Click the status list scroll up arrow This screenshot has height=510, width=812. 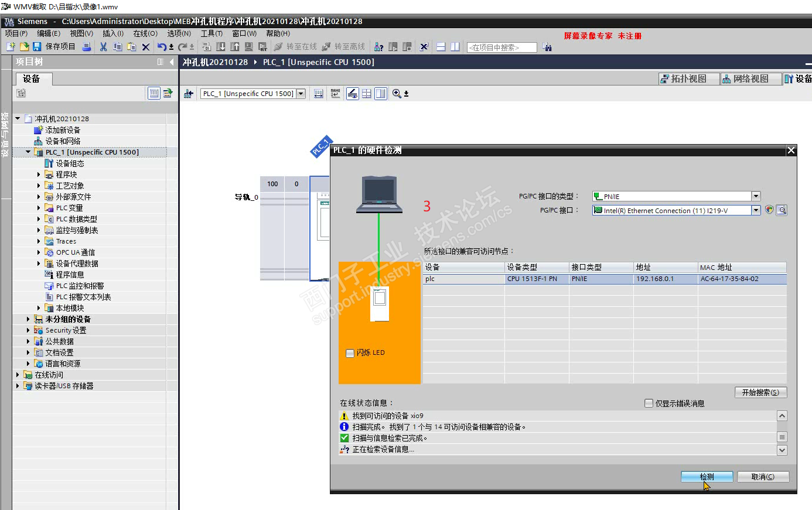[x=782, y=416]
